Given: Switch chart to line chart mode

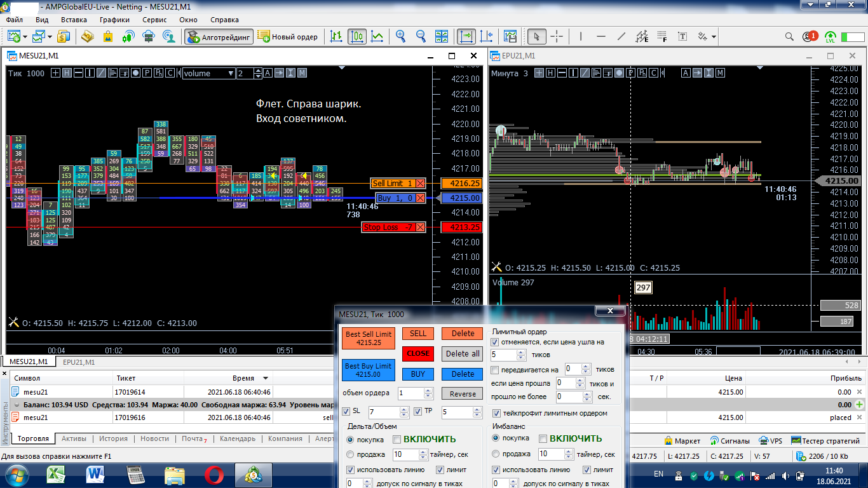Looking at the screenshot, I should pyautogui.click(x=377, y=36).
